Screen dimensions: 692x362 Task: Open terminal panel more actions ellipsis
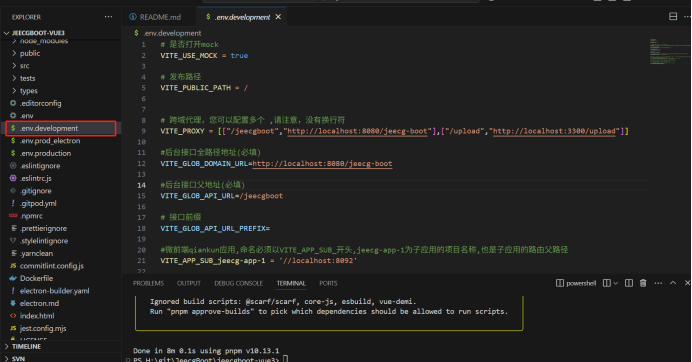click(x=658, y=283)
